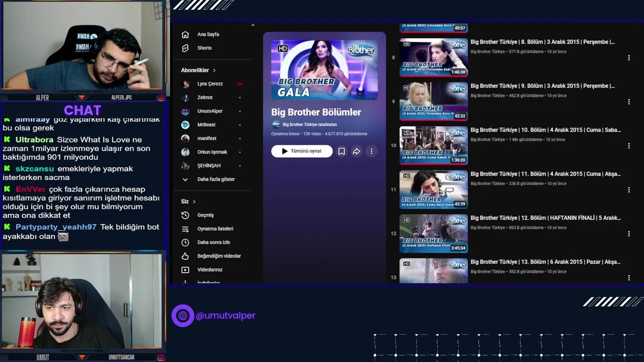
Task: Open the 12. Bölüm thumbnail 2:45:34
Action: 434,233
